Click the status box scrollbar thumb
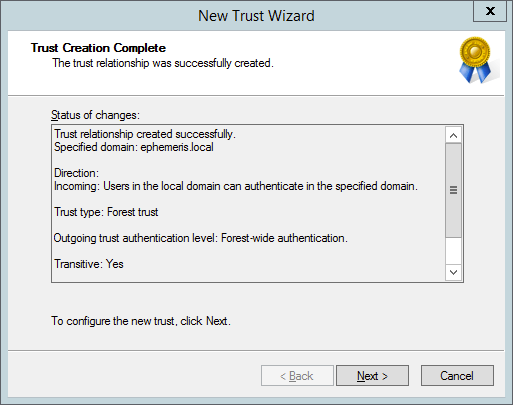Screen dimensions: 513x405 [x=453, y=190]
